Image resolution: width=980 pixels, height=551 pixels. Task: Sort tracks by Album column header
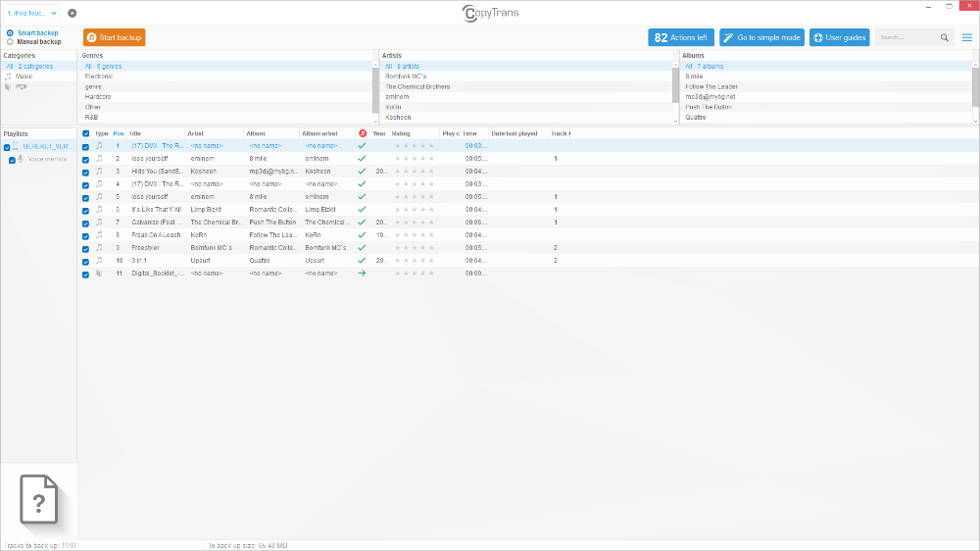pyautogui.click(x=271, y=133)
